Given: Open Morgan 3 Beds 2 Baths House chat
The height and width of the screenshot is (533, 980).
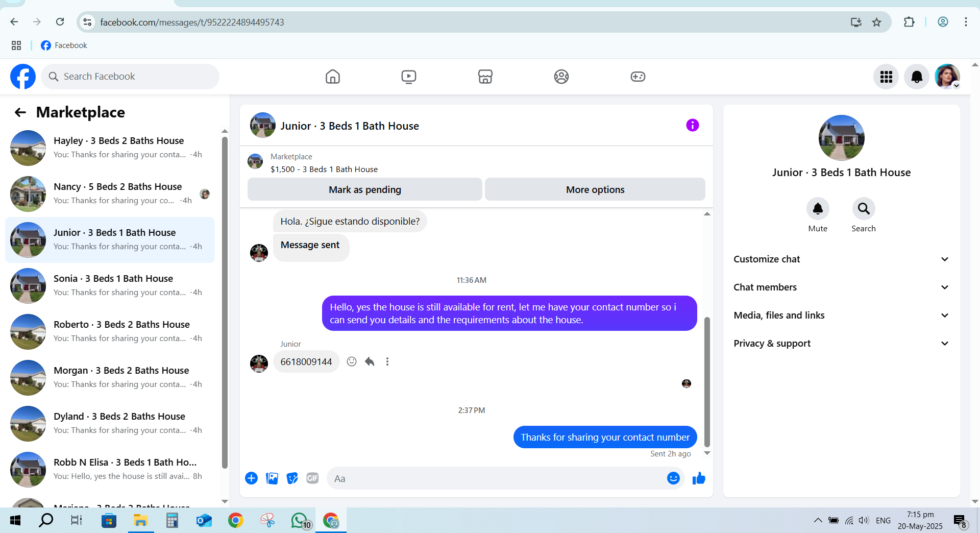Looking at the screenshot, I should click(110, 378).
